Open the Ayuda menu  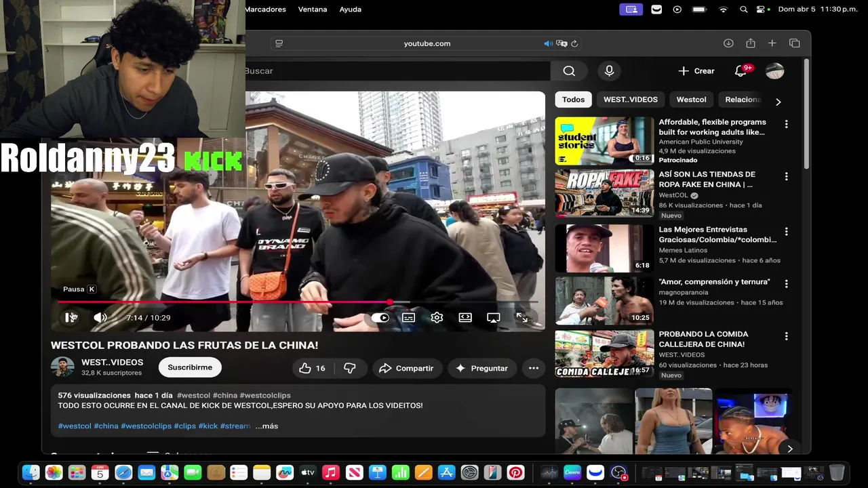point(351,9)
